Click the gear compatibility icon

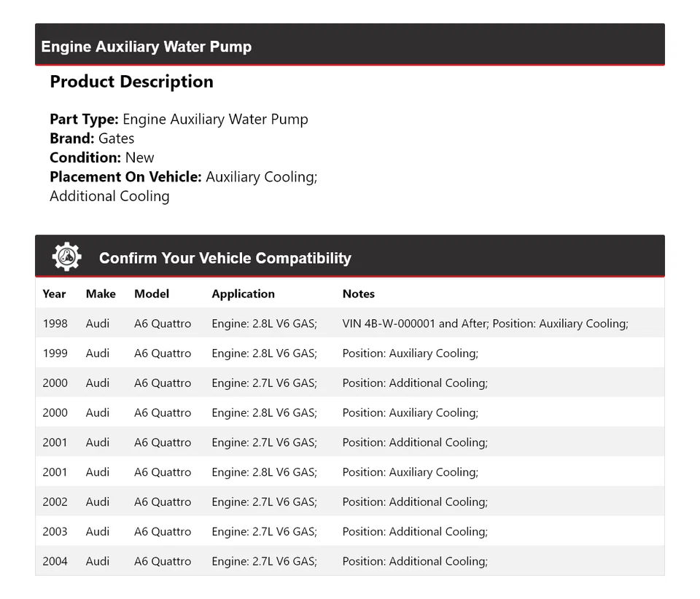pyautogui.click(x=66, y=257)
